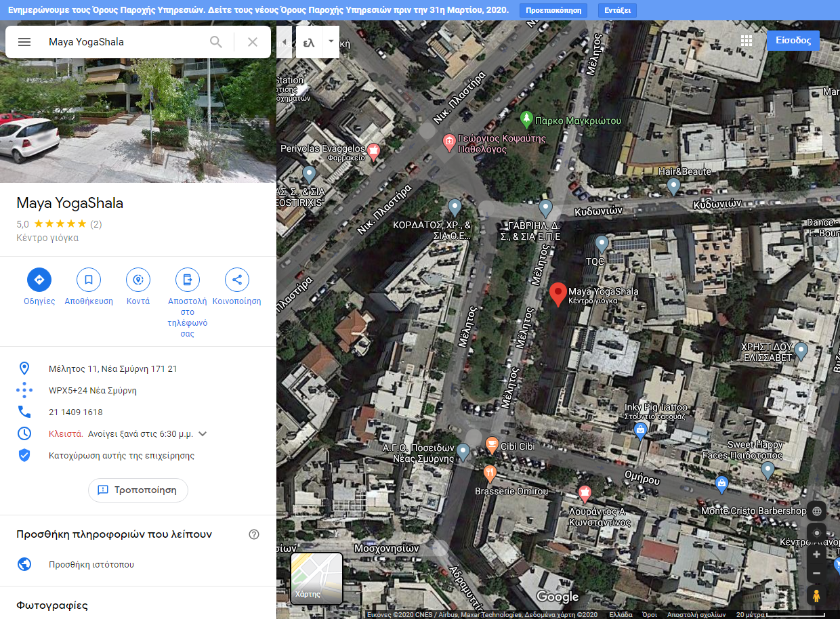The height and width of the screenshot is (619, 840).
Task: Click the Πάρκο Μαγκριώτου park marker
Action: [526, 120]
